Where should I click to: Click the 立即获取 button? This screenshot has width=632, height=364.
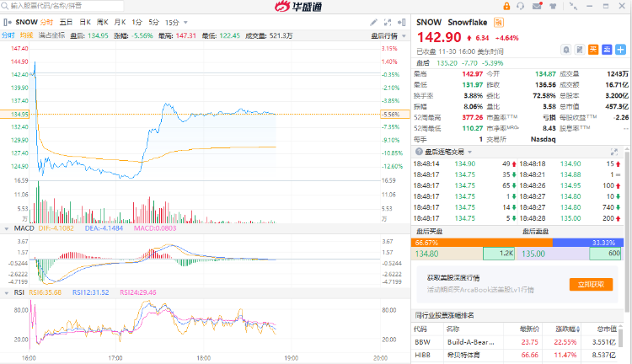pyautogui.click(x=590, y=284)
